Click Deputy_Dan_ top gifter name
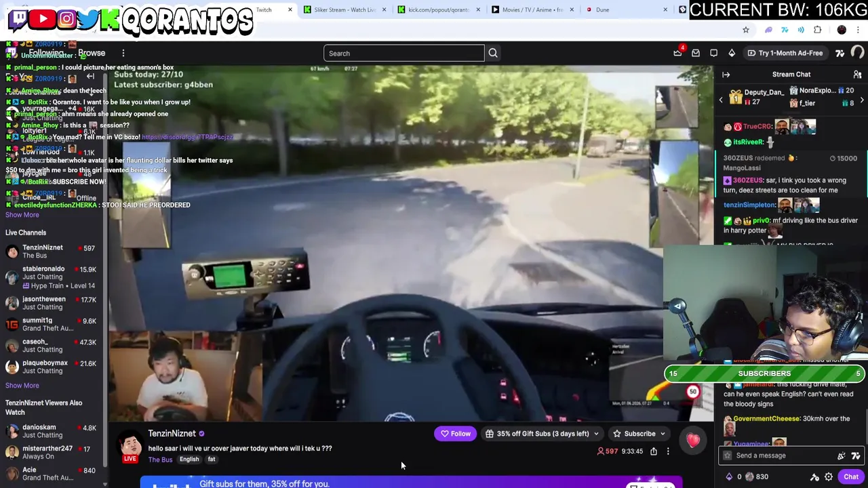This screenshot has width=868, height=488. 764,92
